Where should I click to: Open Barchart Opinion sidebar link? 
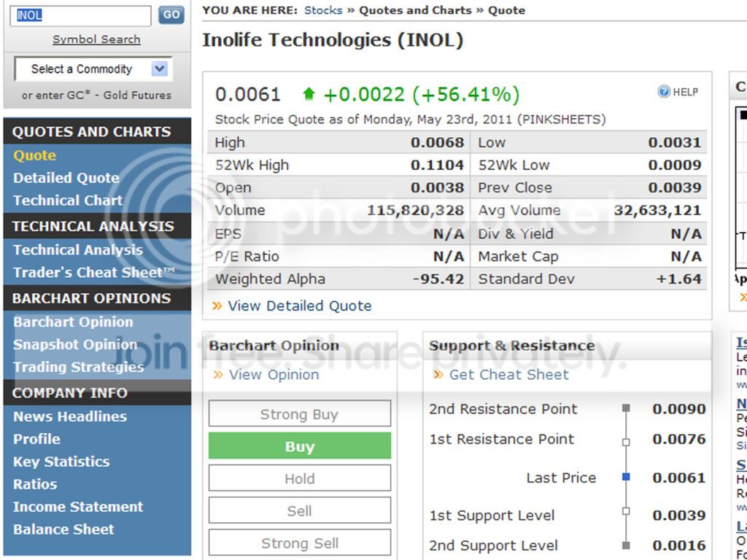pyautogui.click(x=74, y=322)
